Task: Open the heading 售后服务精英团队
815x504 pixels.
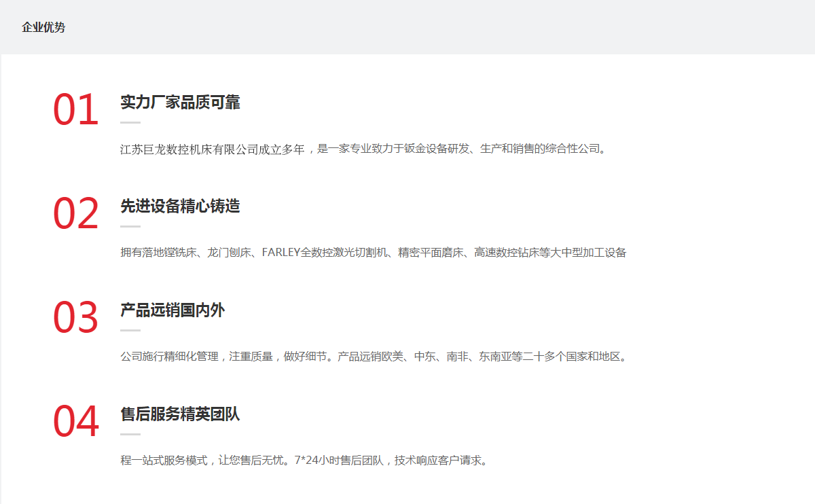Action: pyautogui.click(x=180, y=414)
